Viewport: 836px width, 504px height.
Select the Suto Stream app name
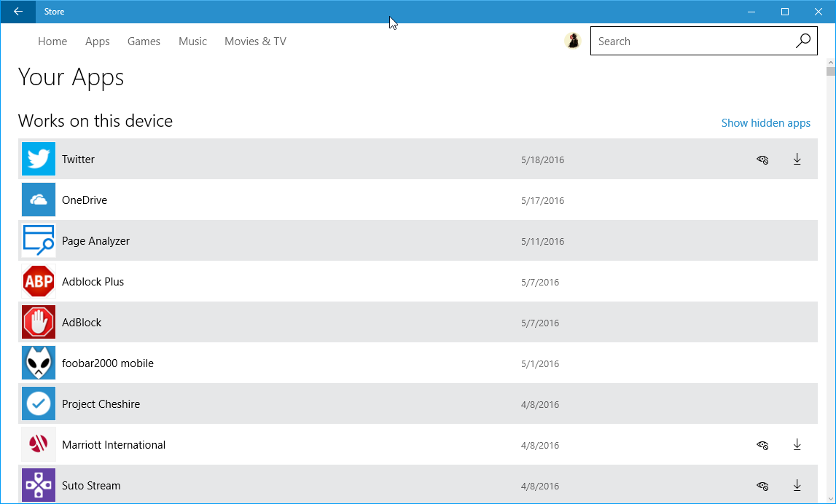coord(91,485)
